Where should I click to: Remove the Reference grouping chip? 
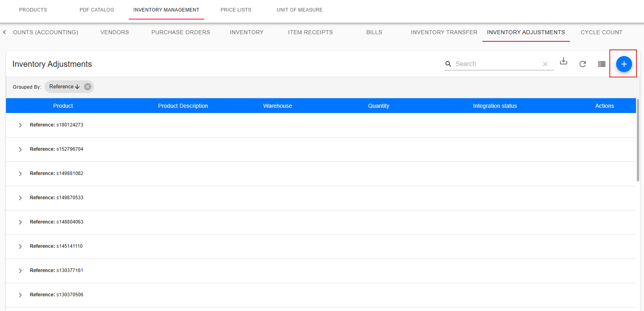(88, 87)
